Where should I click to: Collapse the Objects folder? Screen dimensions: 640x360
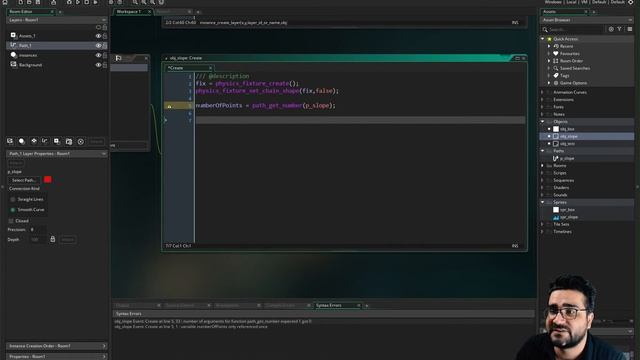coord(542,122)
